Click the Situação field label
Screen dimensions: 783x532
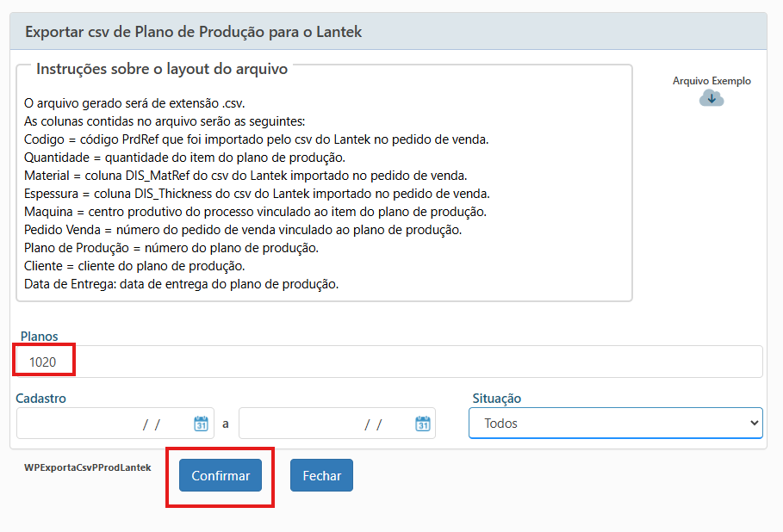click(496, 399)
